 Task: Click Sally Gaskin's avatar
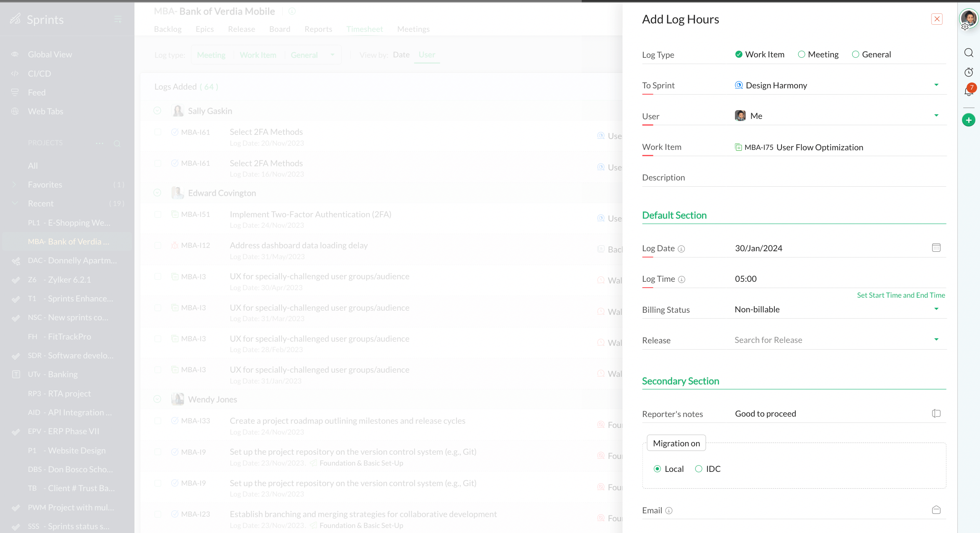click(178, 111)
